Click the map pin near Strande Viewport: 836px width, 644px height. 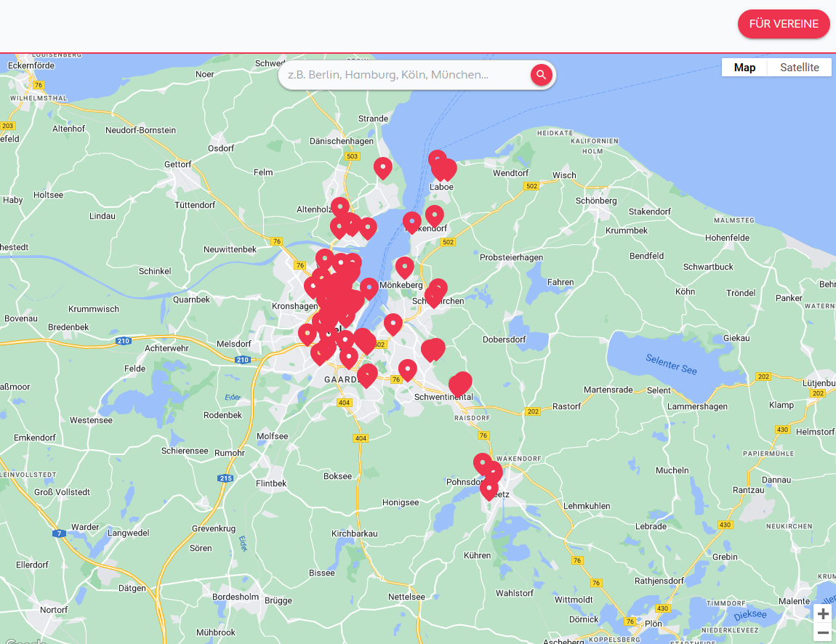(x=383, y=167)
